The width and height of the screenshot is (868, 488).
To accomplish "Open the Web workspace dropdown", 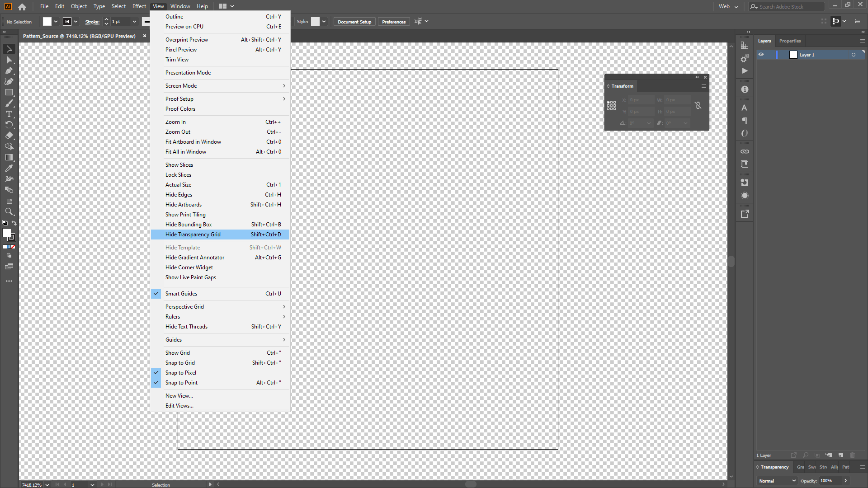I will click(728, 6).
